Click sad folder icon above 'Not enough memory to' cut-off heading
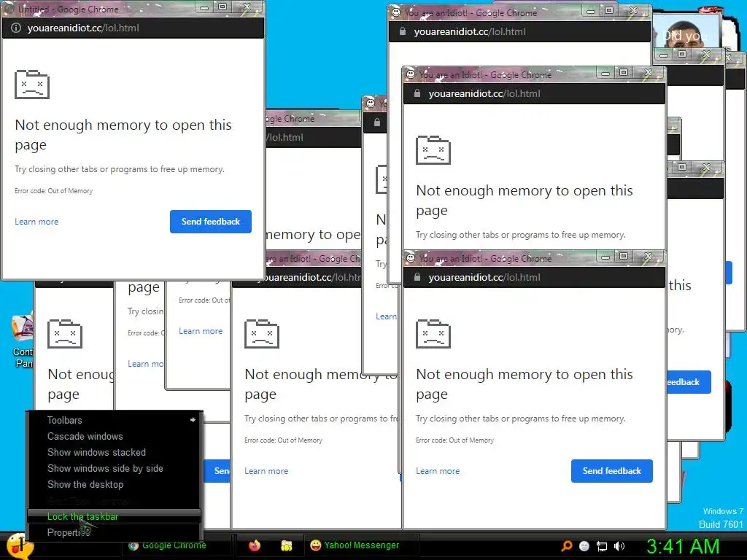This screenshot has width=747, height=560. [262, 334]
